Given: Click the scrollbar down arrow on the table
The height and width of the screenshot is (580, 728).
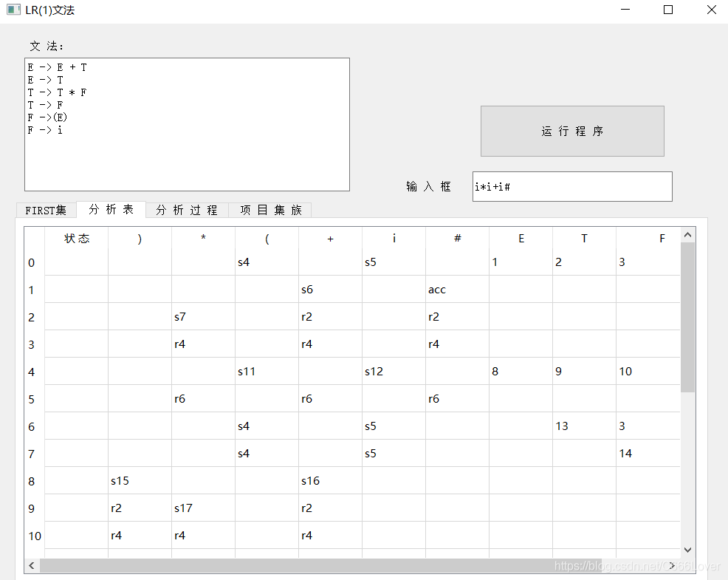Looking at the screenshot, I should pos(687,550).
